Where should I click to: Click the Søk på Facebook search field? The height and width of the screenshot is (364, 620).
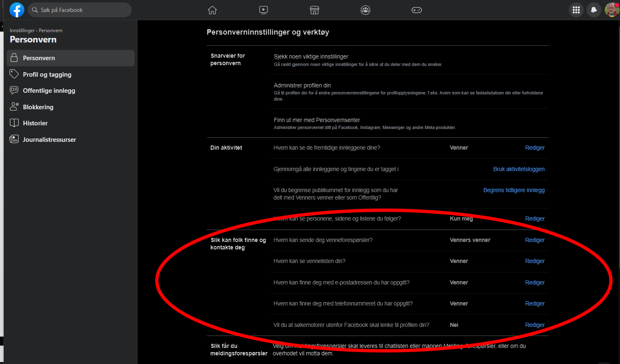click(80, 10)
